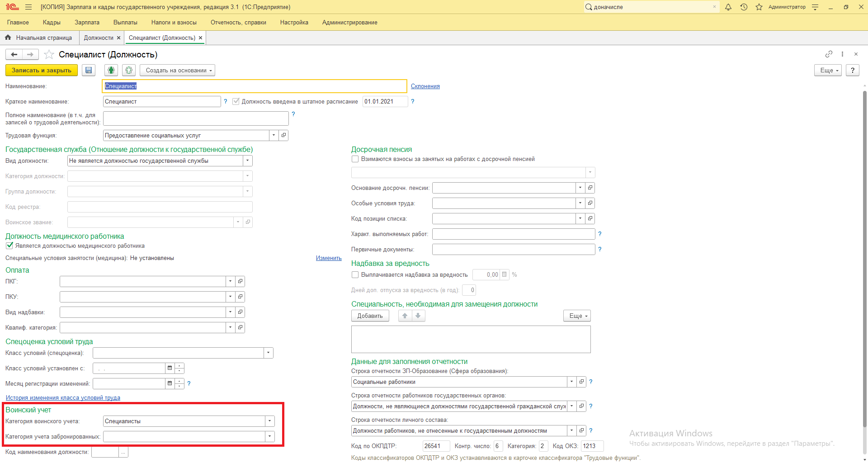The height and width of the screenshot is (463, 868).
Task: Open calculator for надбавка за вредность
Action: (505, 274)
